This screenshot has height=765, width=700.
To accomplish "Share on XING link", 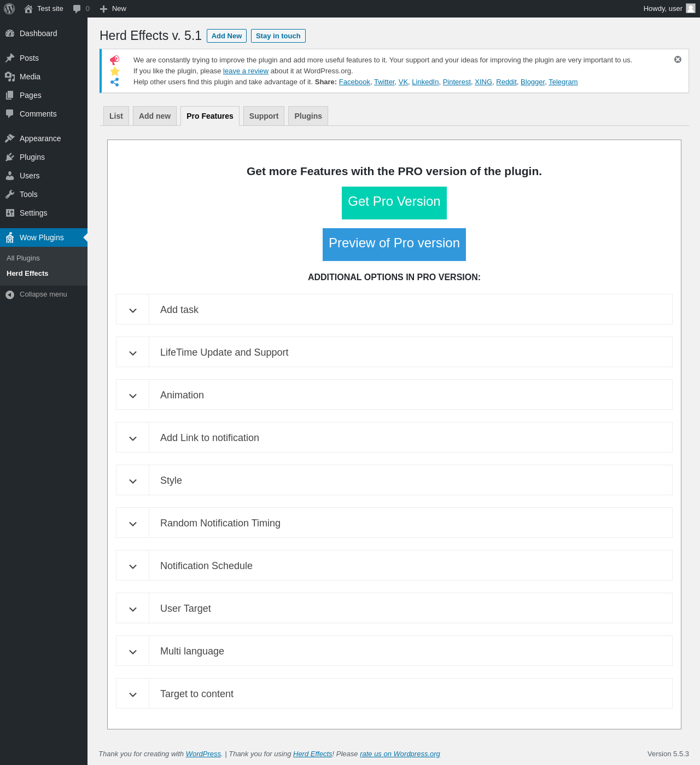I will (483, 82).
